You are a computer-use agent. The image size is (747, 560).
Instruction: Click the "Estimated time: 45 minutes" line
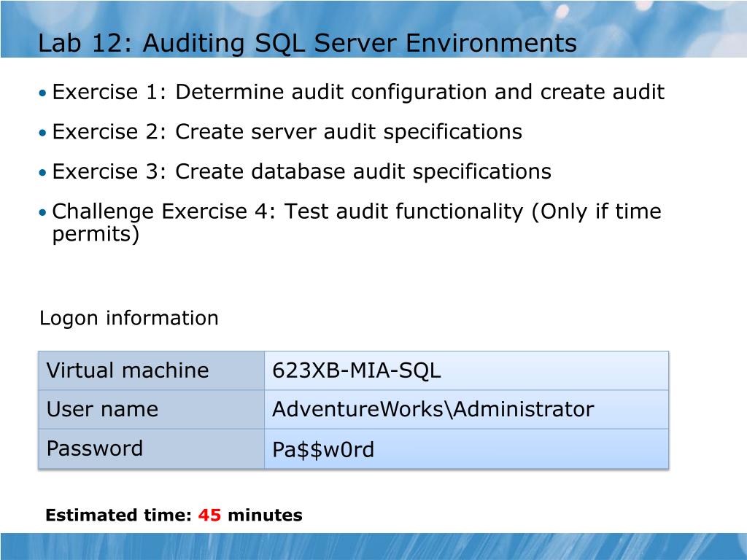point(174,516)
